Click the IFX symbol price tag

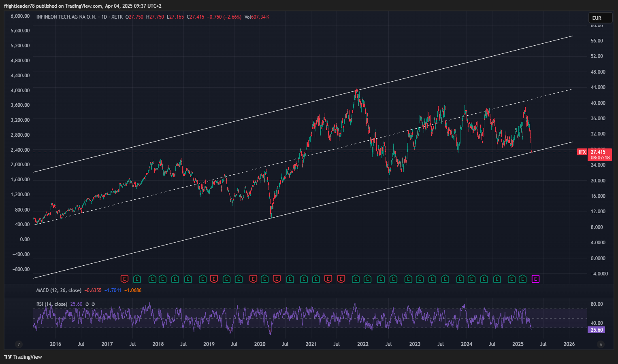tap(582, 152)
